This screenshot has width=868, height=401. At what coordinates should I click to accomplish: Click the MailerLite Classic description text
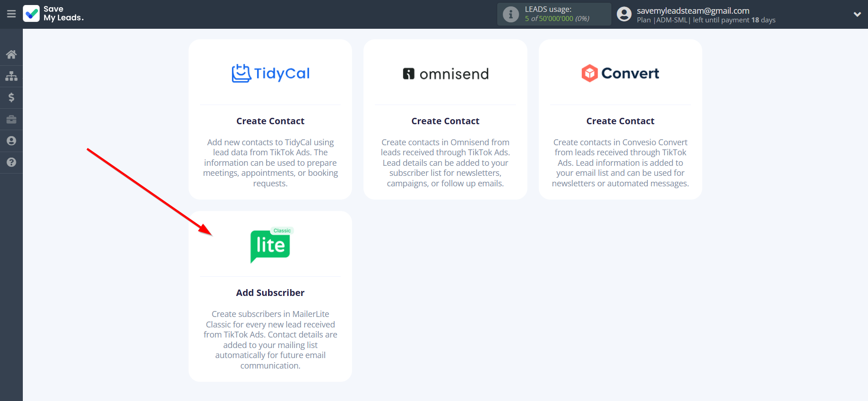coord(270,340)
